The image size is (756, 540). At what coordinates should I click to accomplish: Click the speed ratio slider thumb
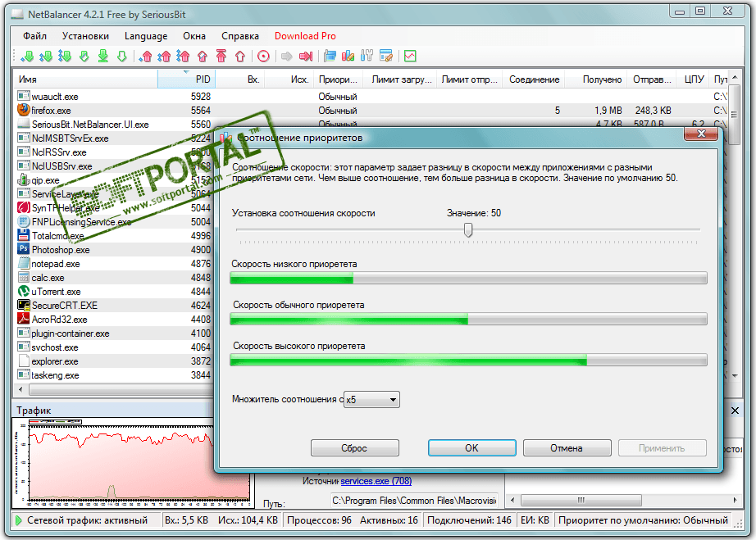click(467, 229)
